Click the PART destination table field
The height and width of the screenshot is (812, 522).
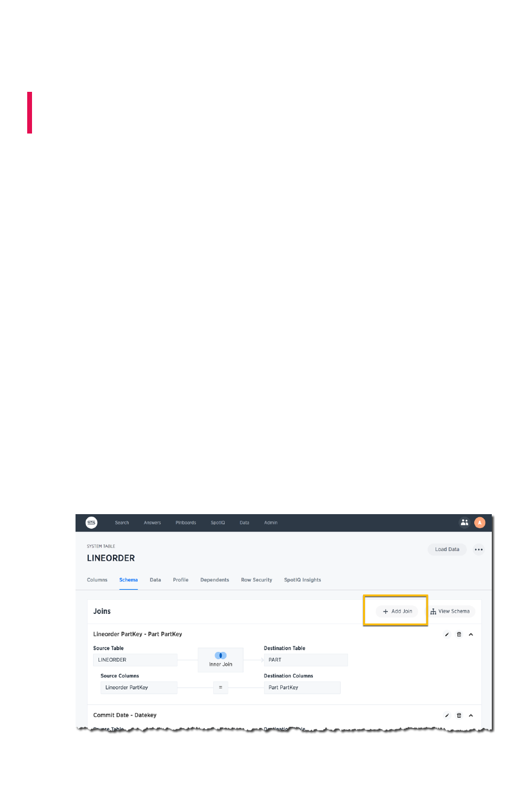coord(306,660)
